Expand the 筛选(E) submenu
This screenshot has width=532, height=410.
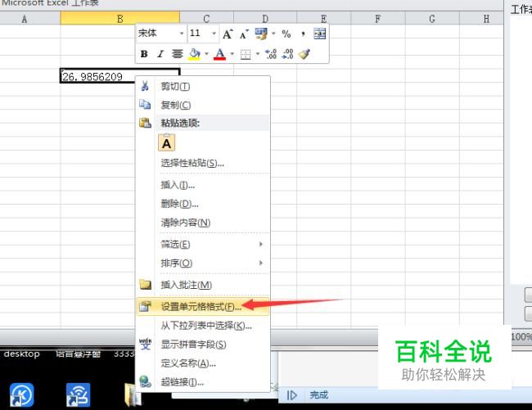pos(202,244)
